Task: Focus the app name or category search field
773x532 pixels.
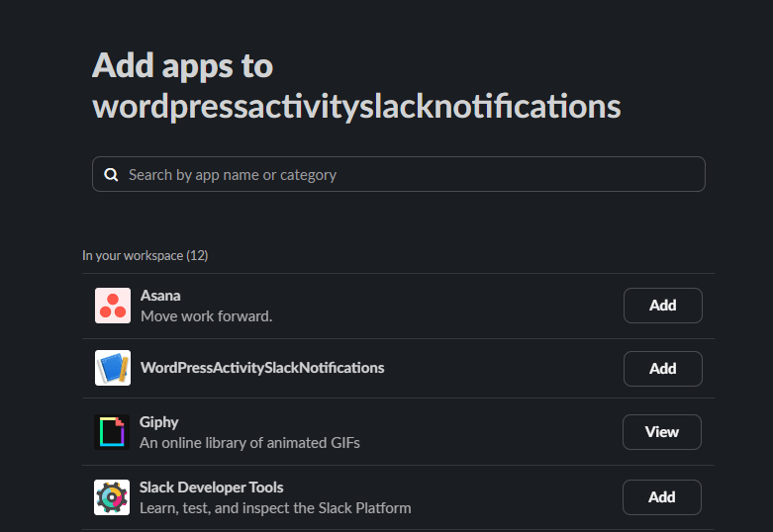Action: click(398, 174)
